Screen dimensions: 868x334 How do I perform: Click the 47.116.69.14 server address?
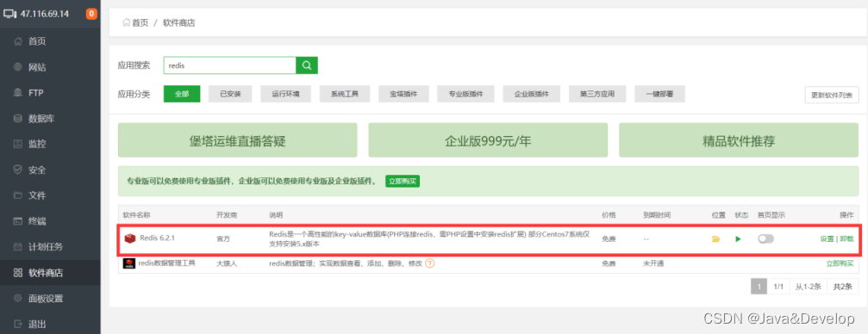(x=45, y=14)
